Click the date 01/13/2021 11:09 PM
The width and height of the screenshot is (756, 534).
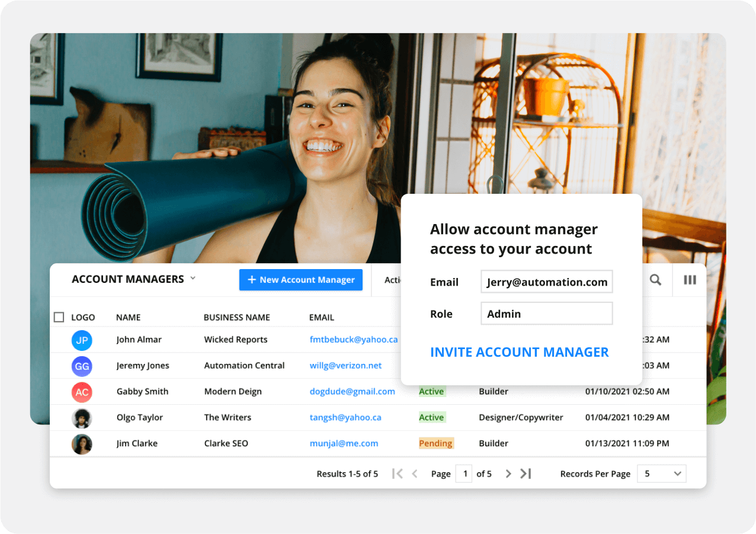tap(627, 444)
